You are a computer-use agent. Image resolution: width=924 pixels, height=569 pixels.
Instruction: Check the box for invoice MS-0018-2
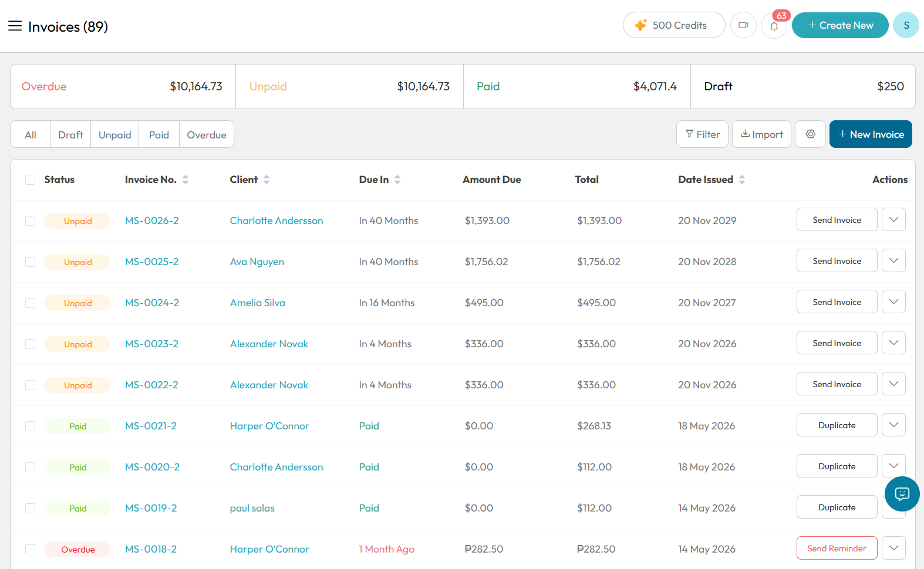[x=30, y=549]
